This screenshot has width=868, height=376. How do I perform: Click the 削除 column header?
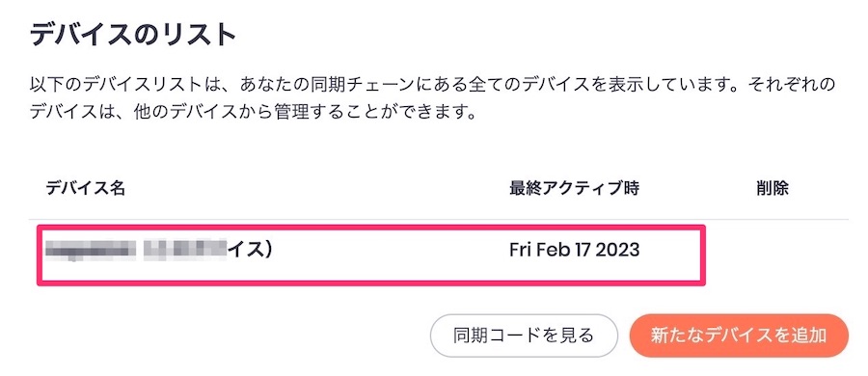click(x=772, y=189)
